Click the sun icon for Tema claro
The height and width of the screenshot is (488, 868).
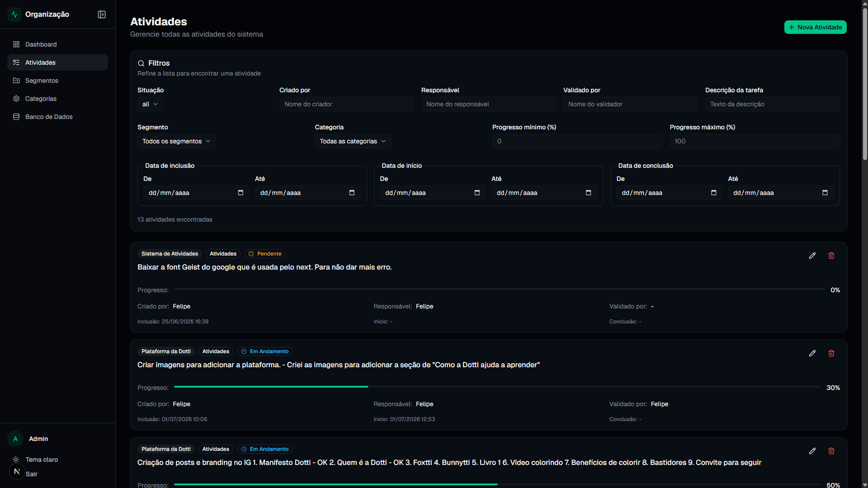(x=16, y=460)
